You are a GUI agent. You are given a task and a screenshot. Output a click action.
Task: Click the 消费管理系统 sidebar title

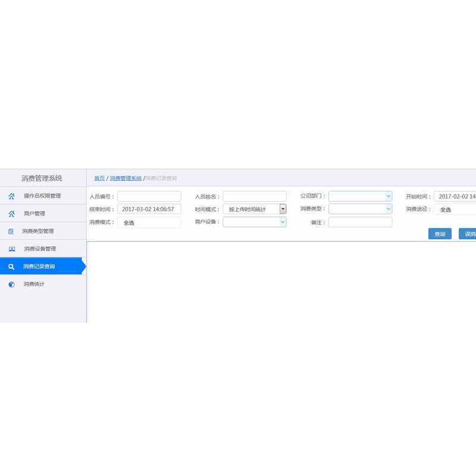point(42,178)
